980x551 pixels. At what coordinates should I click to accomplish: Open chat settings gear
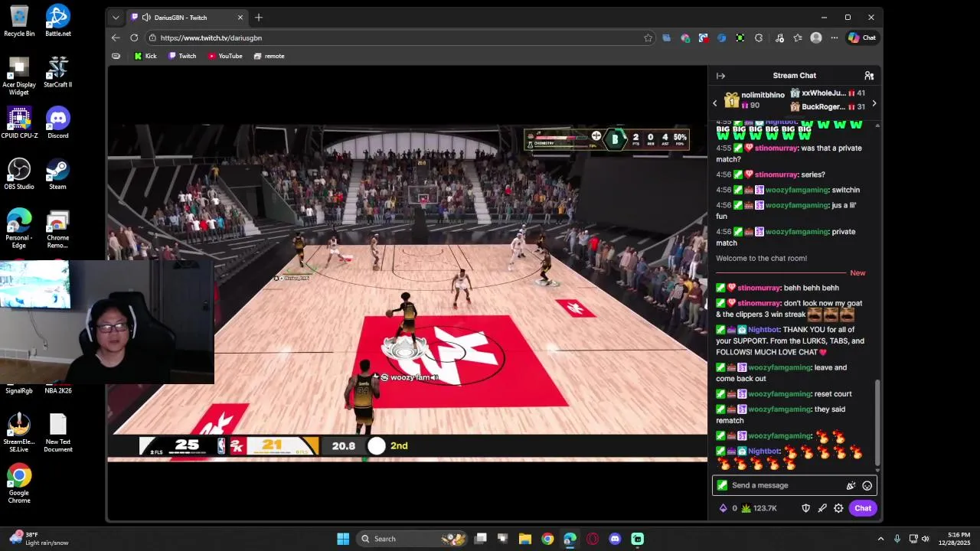(838, 508)
